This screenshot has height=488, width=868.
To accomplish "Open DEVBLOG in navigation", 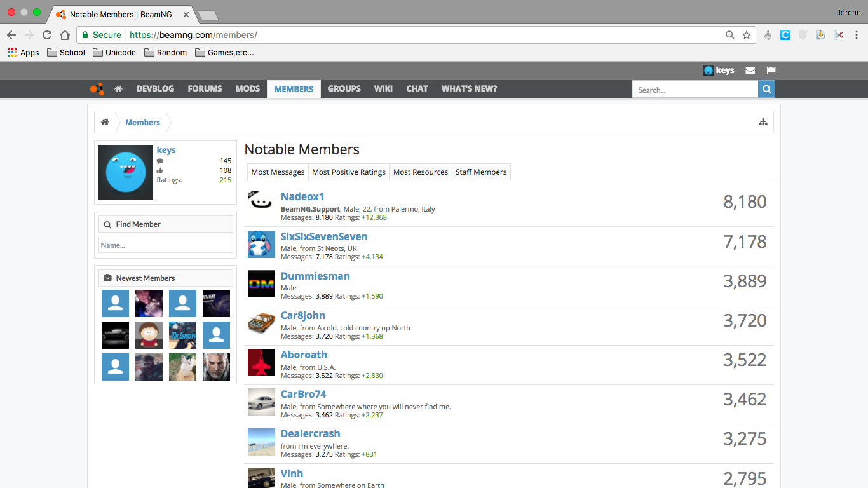I will [155, 89].
